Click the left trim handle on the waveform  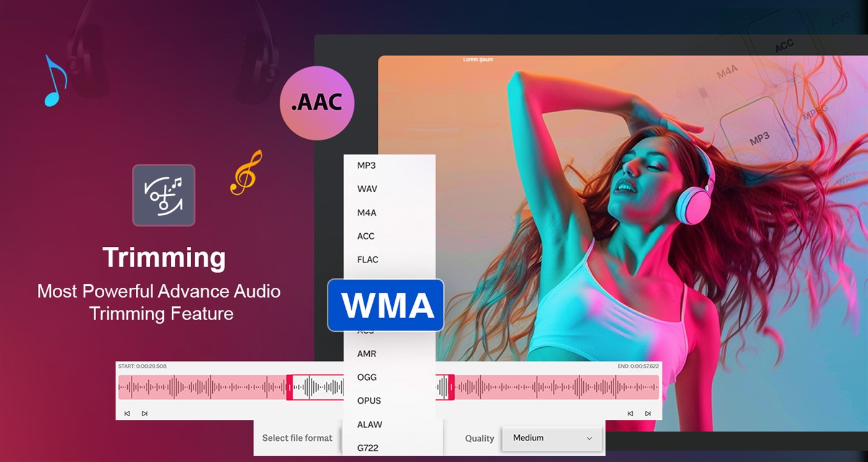pos(290,386)
